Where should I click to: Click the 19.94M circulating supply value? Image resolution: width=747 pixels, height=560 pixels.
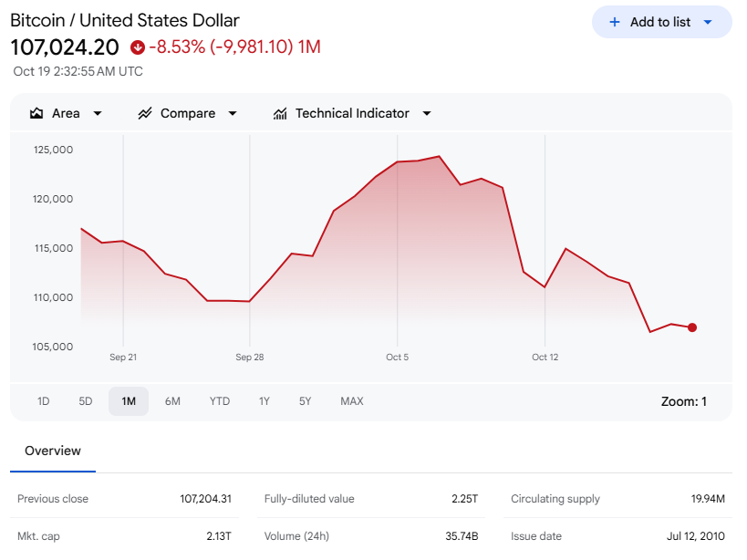coord(708,499)
